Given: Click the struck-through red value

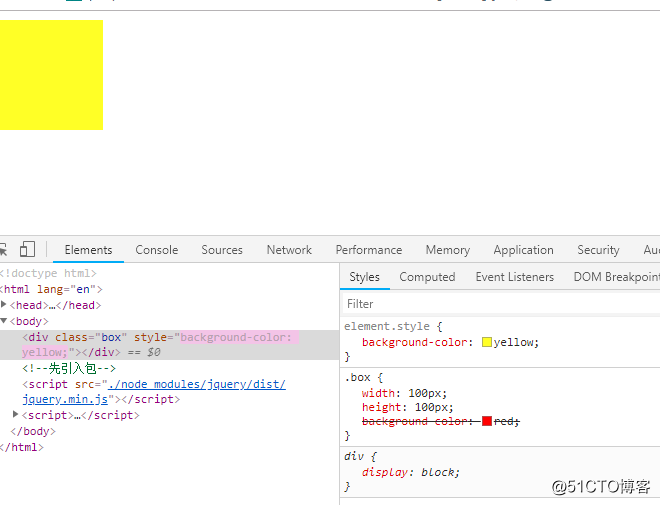Looking at the screenshot, I should [506, 421].
